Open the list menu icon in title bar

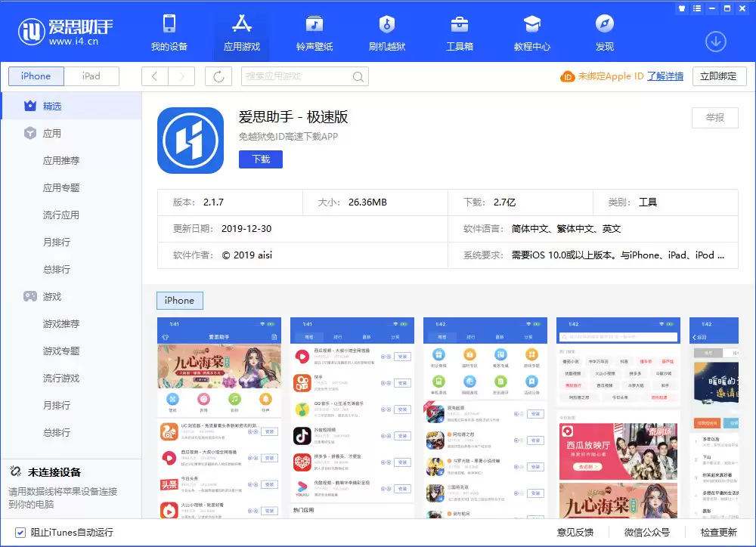[697, 8]
